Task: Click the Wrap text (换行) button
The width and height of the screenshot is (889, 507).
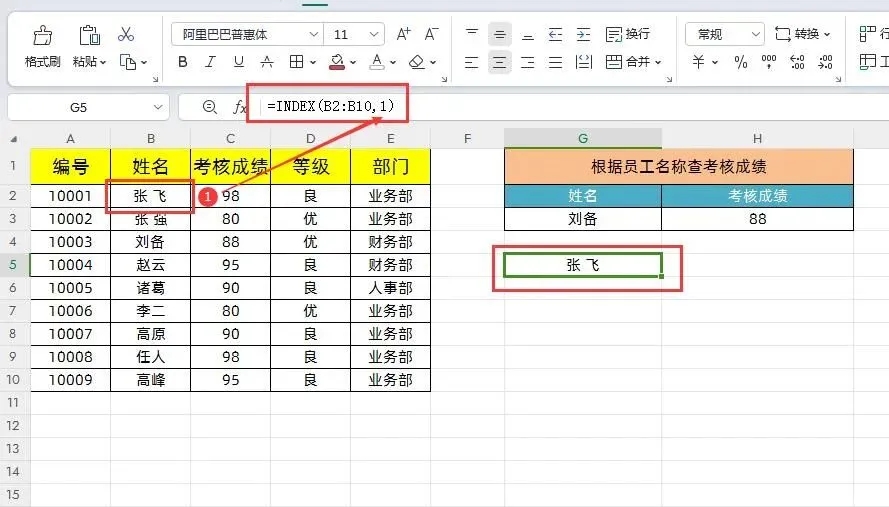Action: tap(628, 35)
